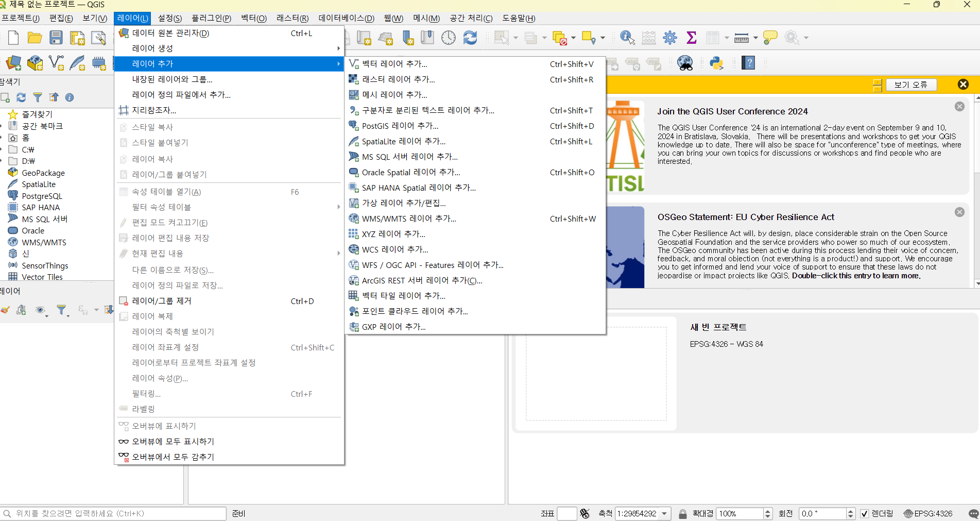Open the Processing Toolbox gear icon
980x521 pixels.
click(x=670, y=38)
